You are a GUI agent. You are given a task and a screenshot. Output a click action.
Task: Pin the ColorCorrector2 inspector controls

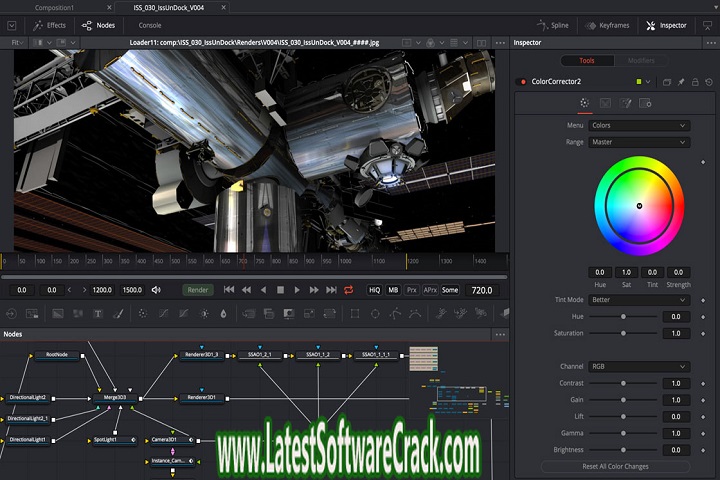pyautogui.click(x=681, y=82)
